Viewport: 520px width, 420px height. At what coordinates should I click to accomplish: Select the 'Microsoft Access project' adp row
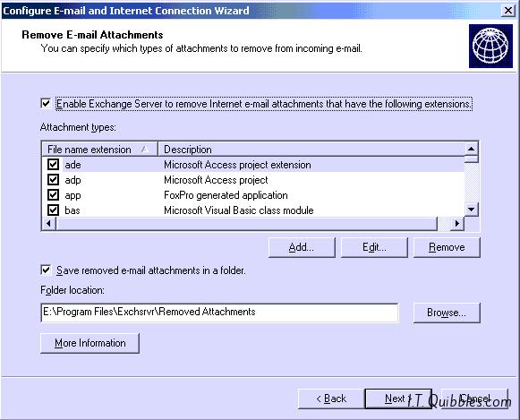click(253, 180)
